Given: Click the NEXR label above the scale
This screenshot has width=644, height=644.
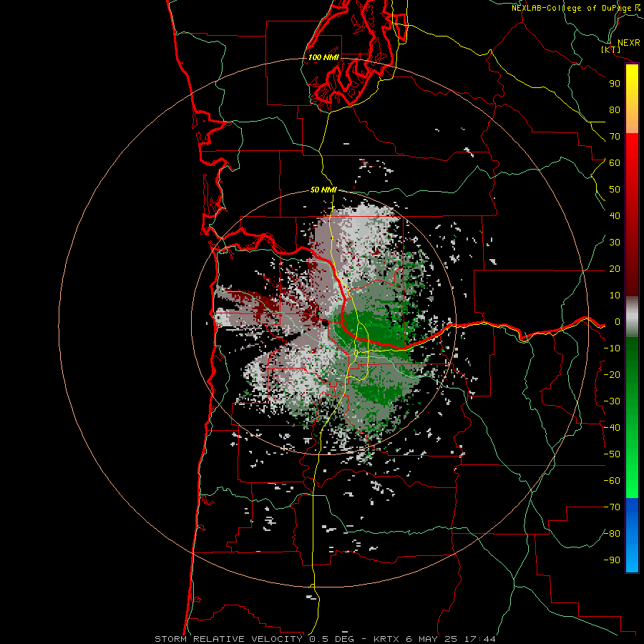Looking at the screenshot, I should click(628, 43).
